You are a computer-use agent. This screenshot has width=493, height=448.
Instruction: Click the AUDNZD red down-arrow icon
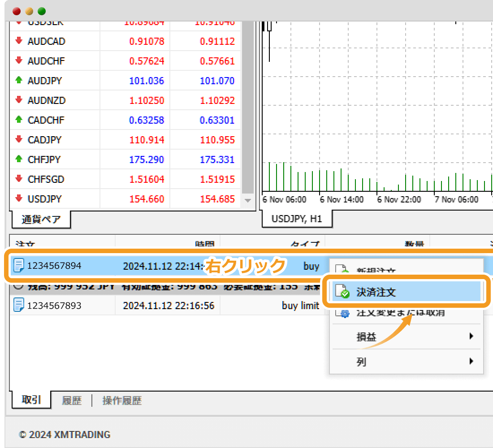(19, 100)
